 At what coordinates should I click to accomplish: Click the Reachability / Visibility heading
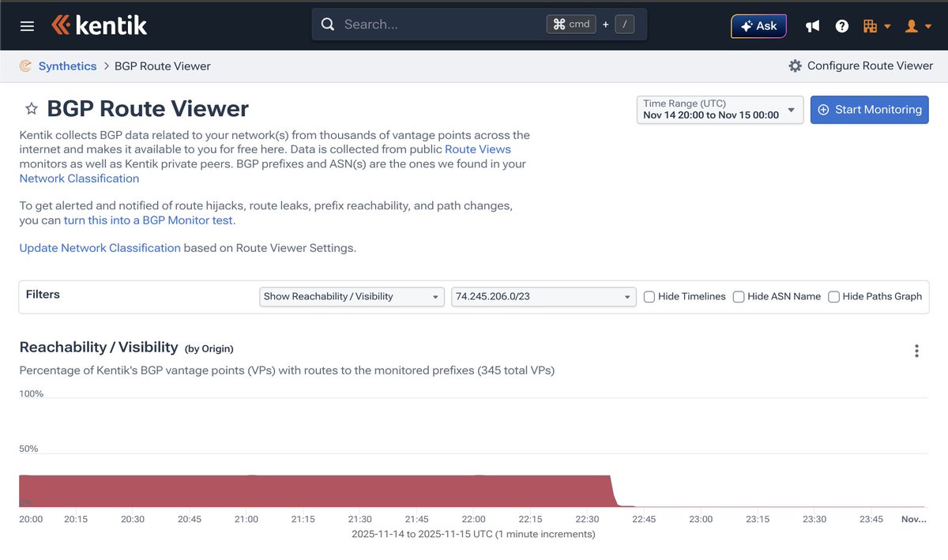point(99,348)
